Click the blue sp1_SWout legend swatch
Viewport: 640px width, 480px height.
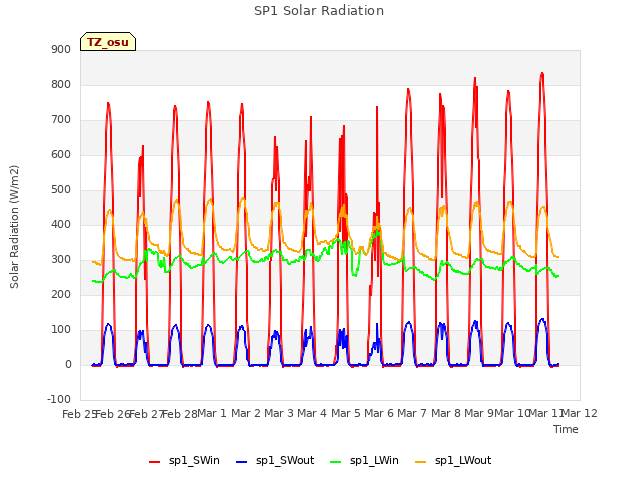pos(242,462)
